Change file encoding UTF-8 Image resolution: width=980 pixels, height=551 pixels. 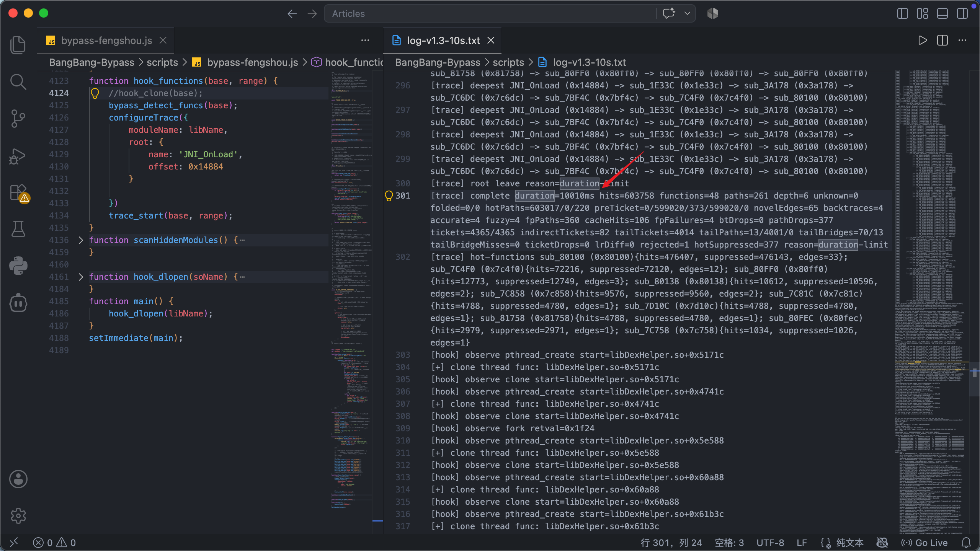coord(770,543)
